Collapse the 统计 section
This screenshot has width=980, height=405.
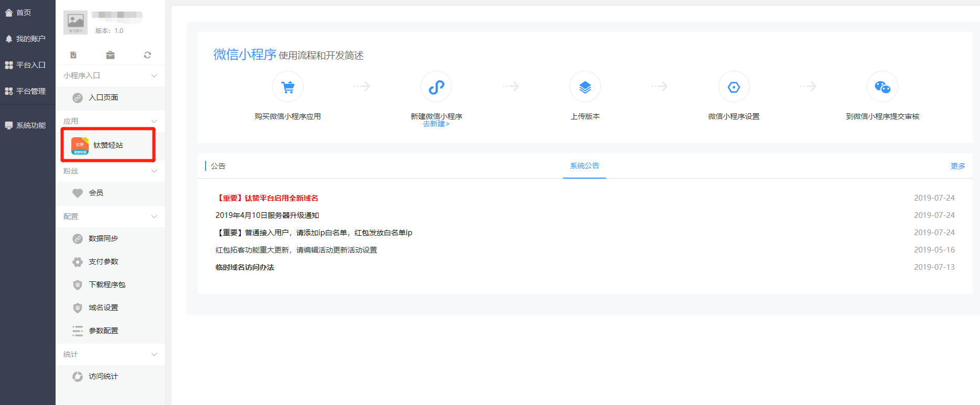click(x=110, y=354)
